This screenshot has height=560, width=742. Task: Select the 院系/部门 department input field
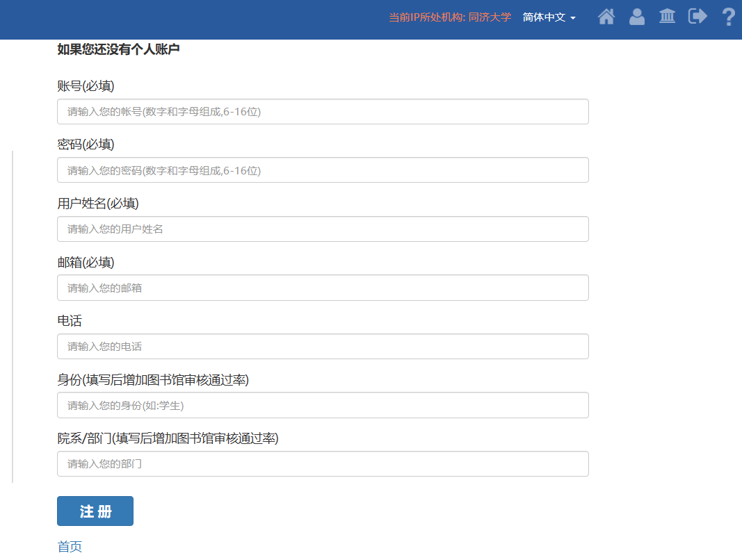pyautogui.click(x=323, y=464)
